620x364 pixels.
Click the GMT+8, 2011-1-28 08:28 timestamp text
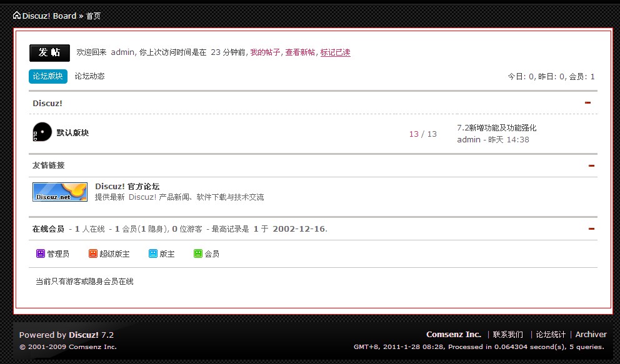pos(399,347)
